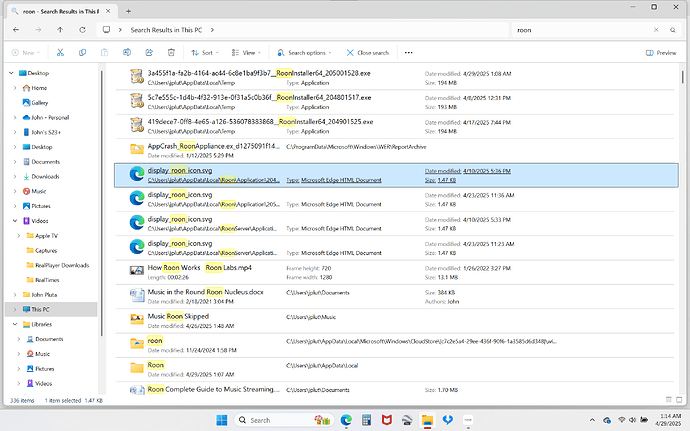690x431 pixels.
Task: Open the Search options dropdown
Action: (x=304, y=52)
